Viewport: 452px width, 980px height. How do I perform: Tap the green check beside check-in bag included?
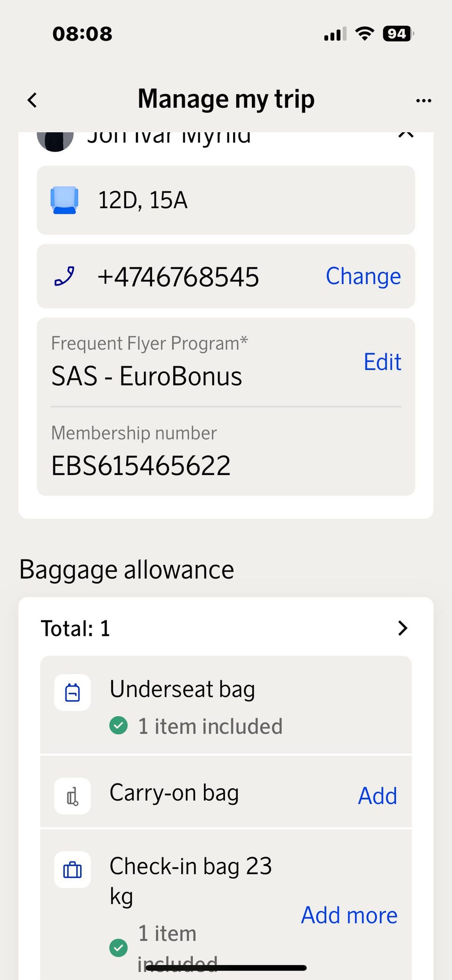tap(119, 947)
